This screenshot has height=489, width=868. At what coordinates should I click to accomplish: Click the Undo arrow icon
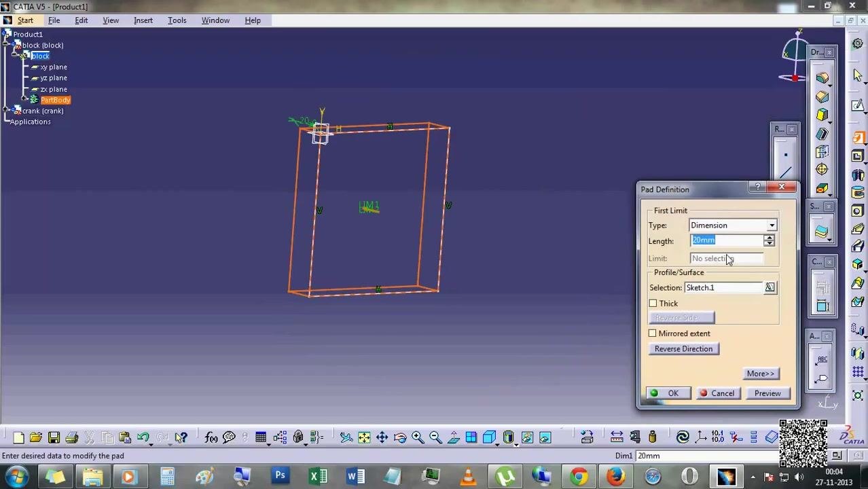(x=143, y=437)
